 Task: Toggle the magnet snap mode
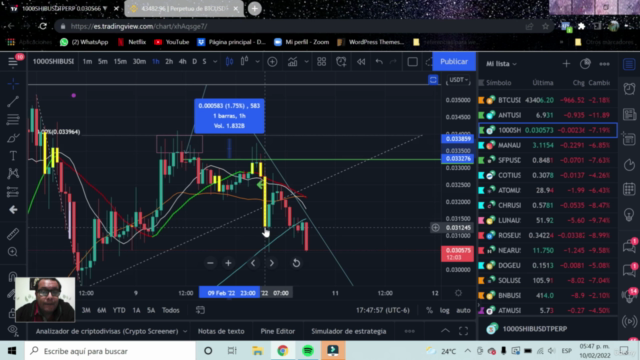[13, 276]
